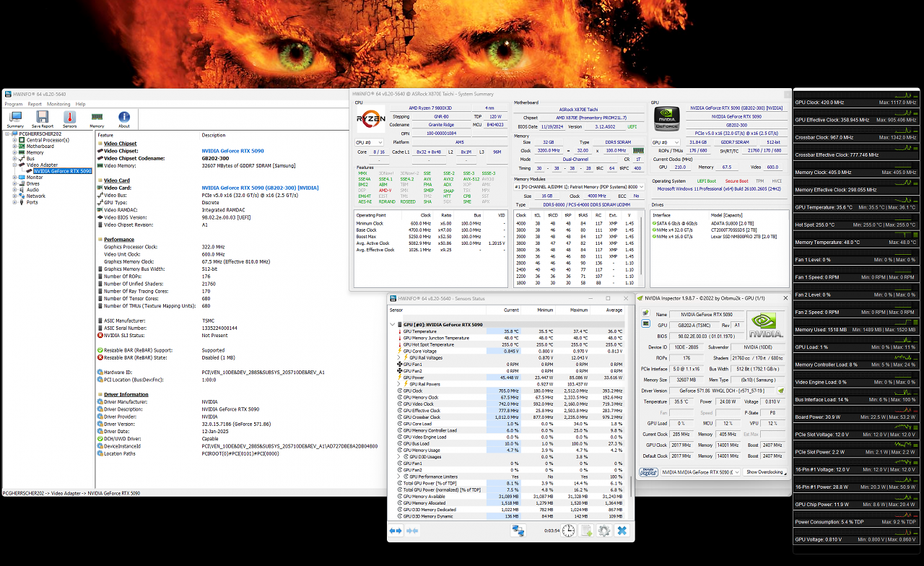Viewport: 924px width, 566px height.
Task: Click the collapse arrows icon in Sensors Status
Action: click(412, 531)
